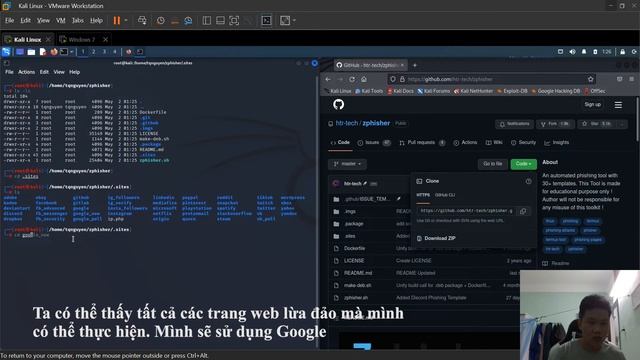Pause the virtual machine from VMware toolbar
640x360 pixels.
pyautogui.click(x=117, y=20)
